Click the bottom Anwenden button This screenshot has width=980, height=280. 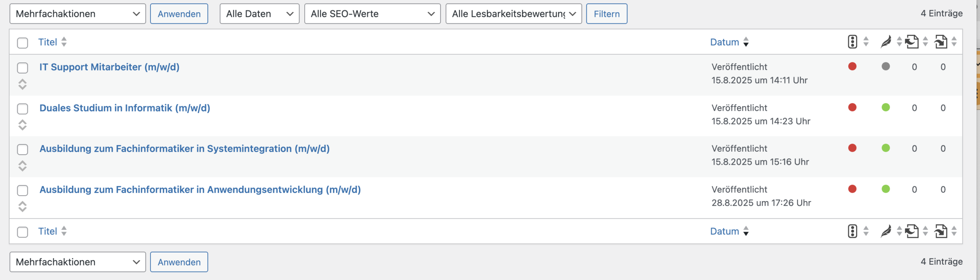[179, 262]
